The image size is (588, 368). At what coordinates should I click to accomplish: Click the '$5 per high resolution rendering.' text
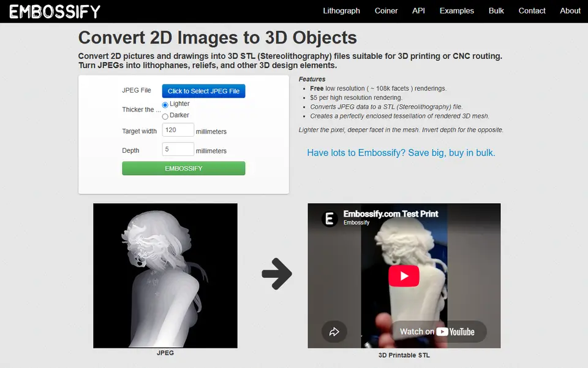point(356,98)
